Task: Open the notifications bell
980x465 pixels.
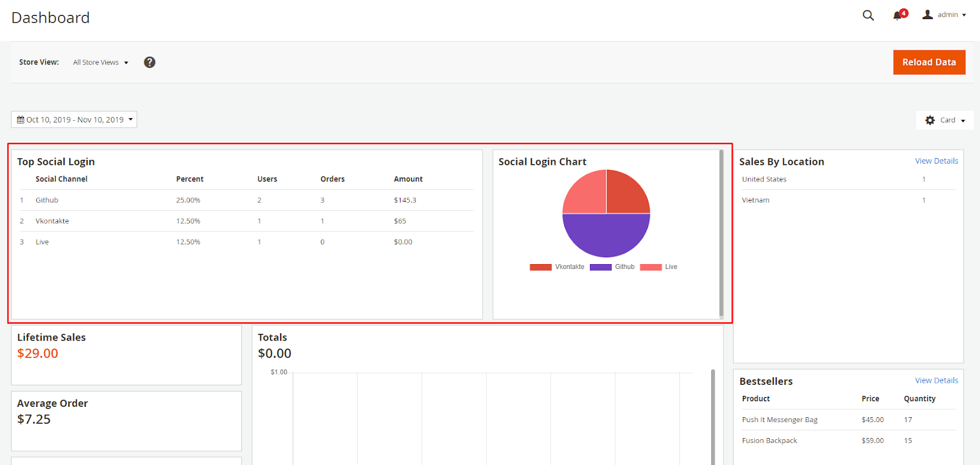Action: pyautogui.click(x=898, y=15)
